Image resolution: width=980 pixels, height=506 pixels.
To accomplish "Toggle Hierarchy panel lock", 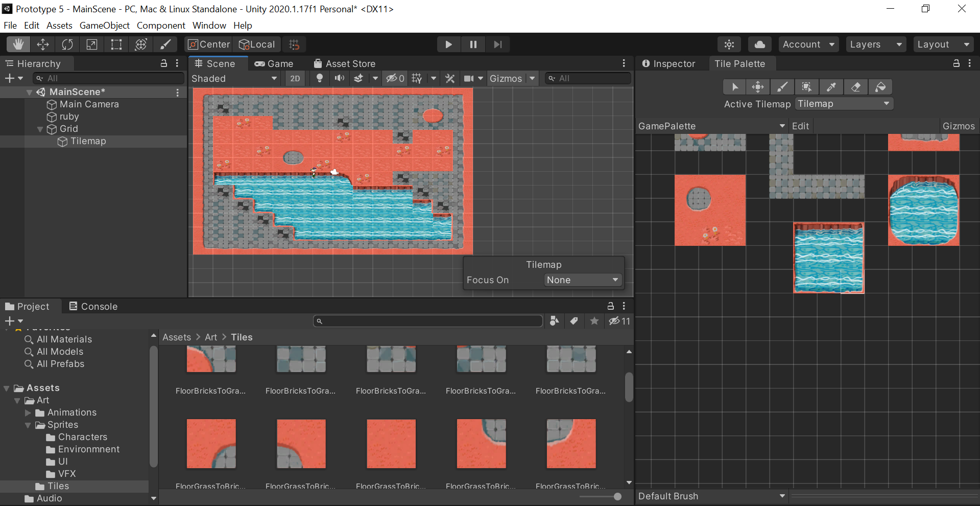I will pos(164,63).
